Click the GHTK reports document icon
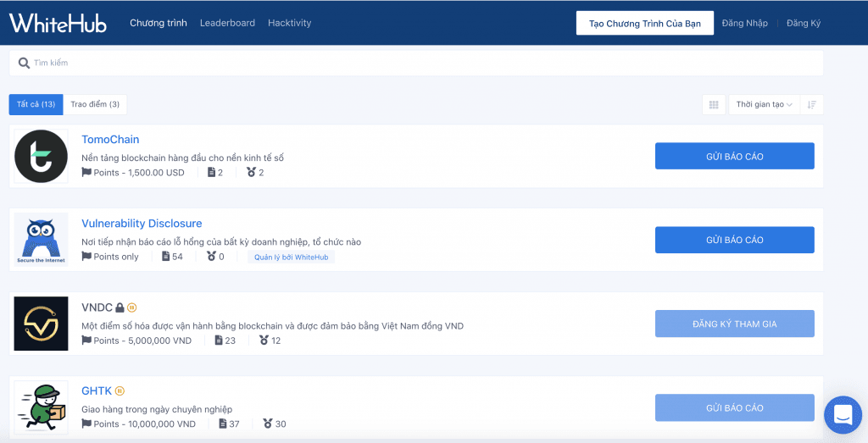 [x=223, y=424]
